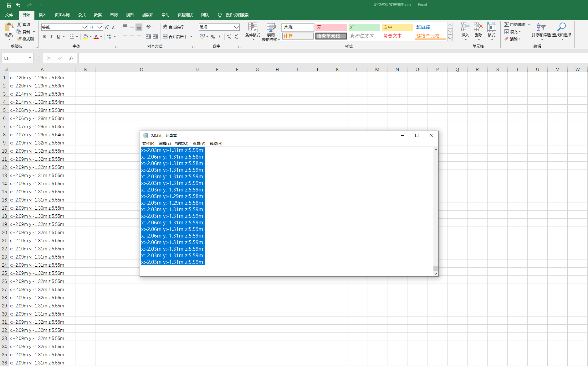
Task: Apply the 差 cell style
Action: pyautogui.click(x=331, y=27)
